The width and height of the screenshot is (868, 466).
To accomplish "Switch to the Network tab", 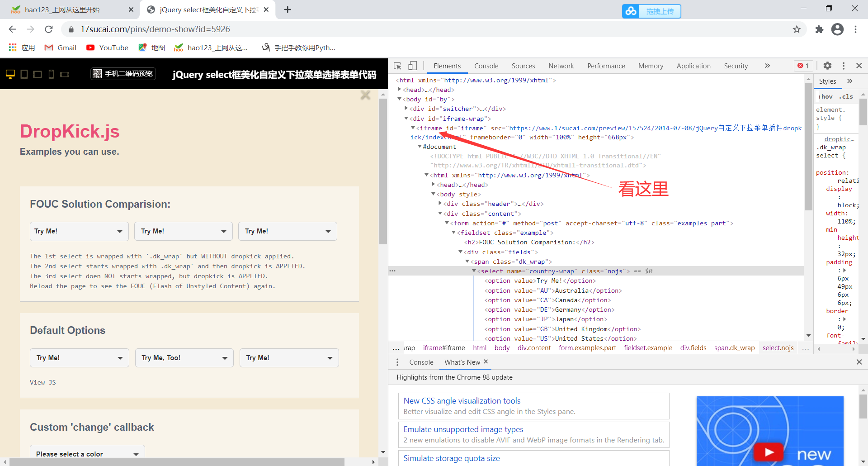I will [561, 66].
